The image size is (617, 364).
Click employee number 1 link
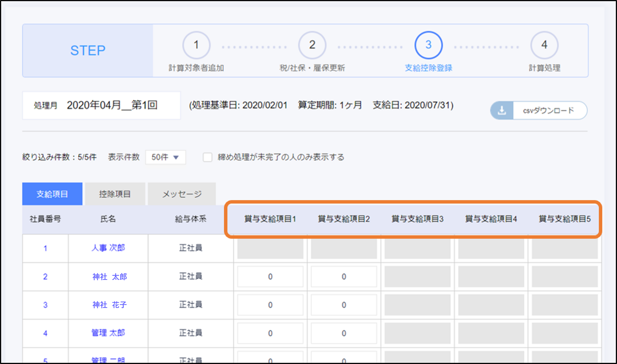45,249
